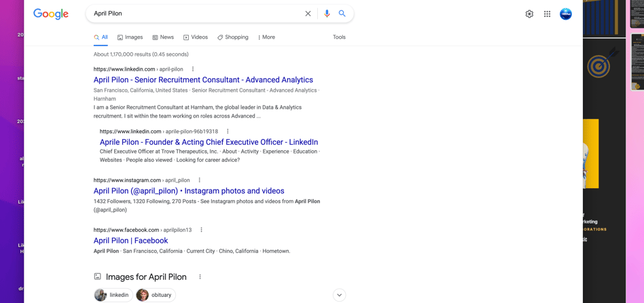Click the linkedin.com › april-pilon URL

point(139,69)
